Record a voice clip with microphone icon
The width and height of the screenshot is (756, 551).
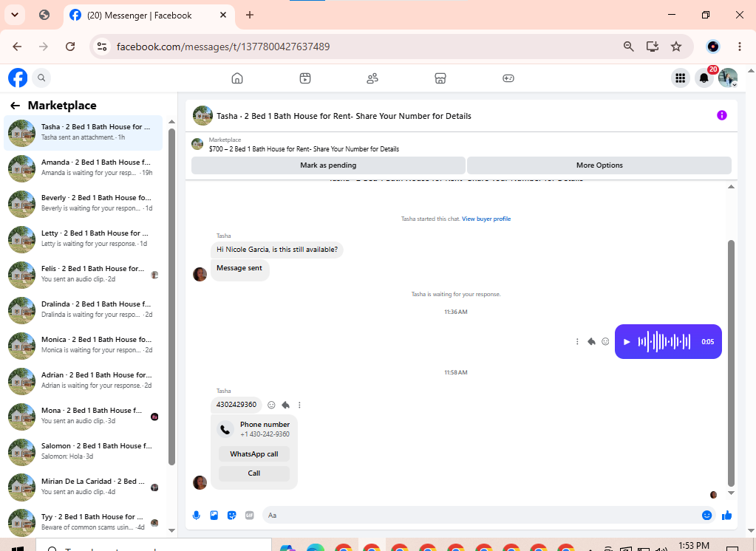[197, 516]
